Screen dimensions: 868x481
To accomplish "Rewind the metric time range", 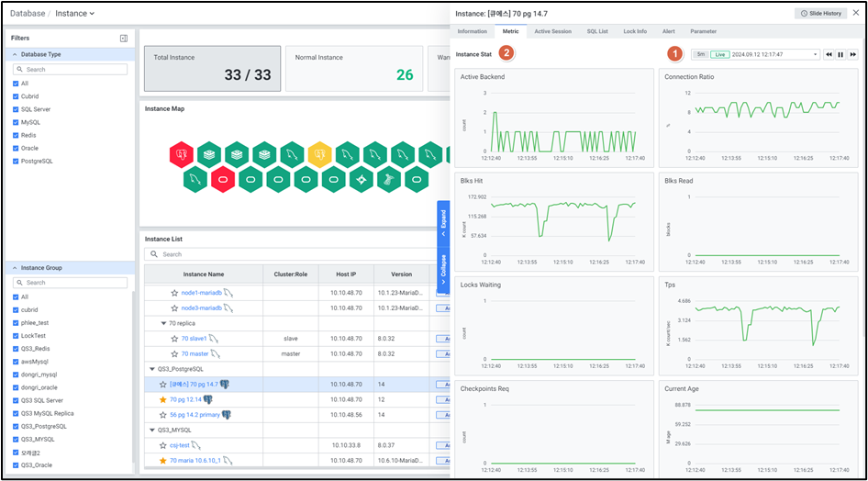I will pos(829,55).
